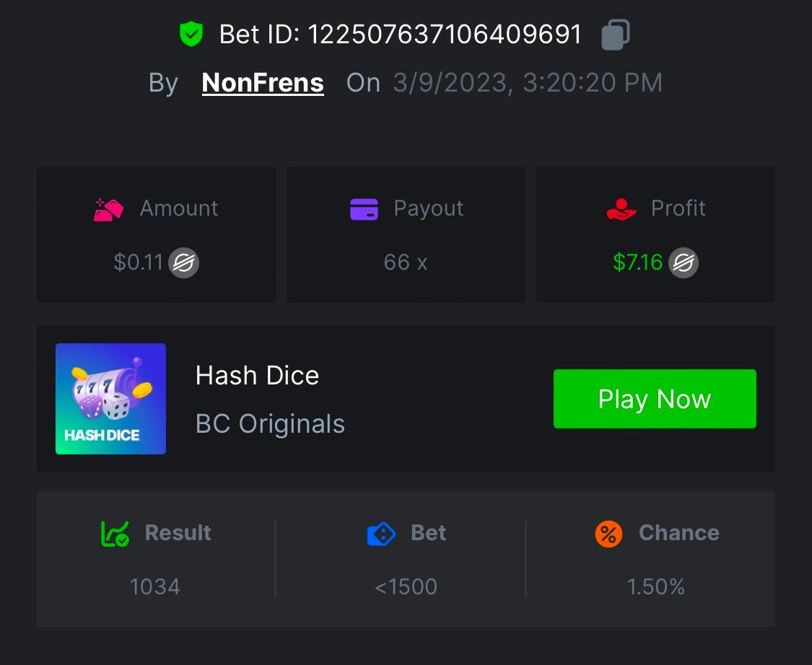Click the Stellar coin icon beside $0.11

click(184, 263)
